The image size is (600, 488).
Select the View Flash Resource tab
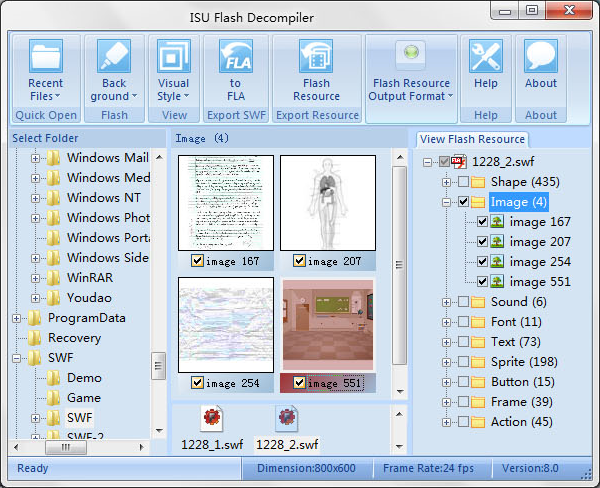pos(473,139)
